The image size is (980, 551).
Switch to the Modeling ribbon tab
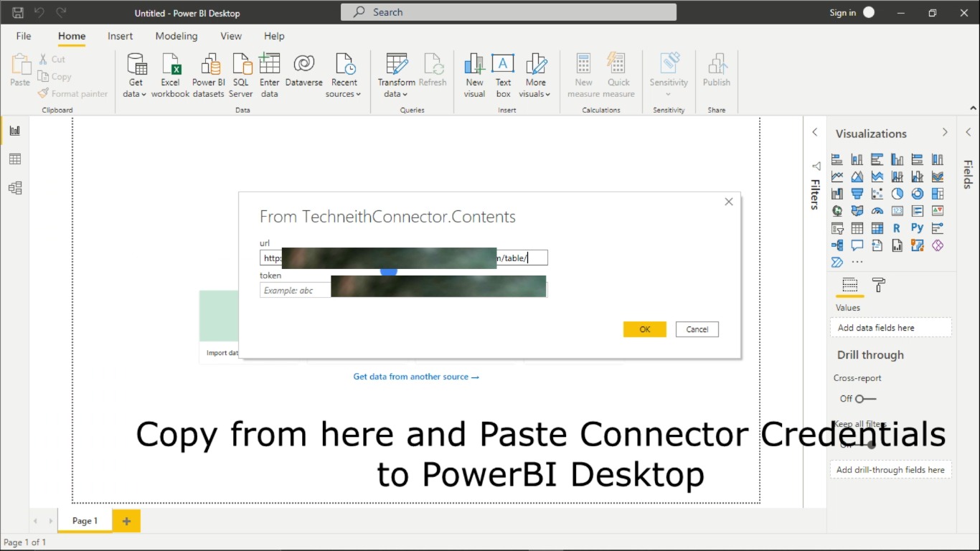(176, 36)
